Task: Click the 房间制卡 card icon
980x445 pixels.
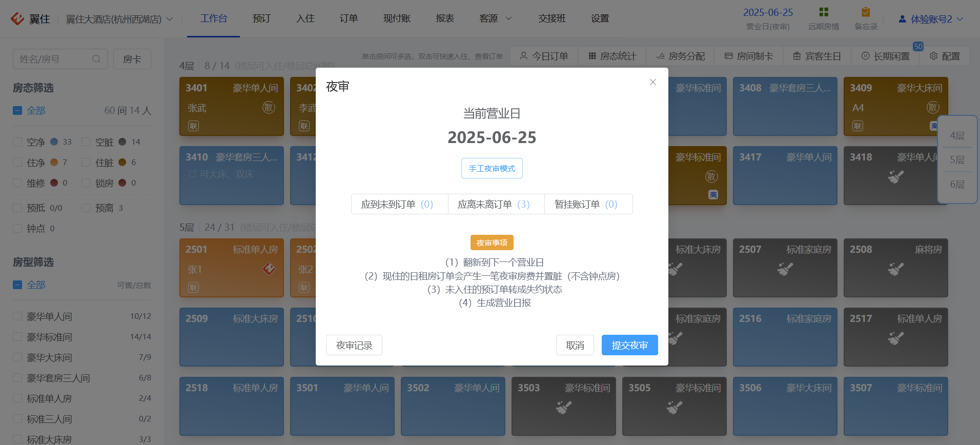Action: (x=729, y=56)
